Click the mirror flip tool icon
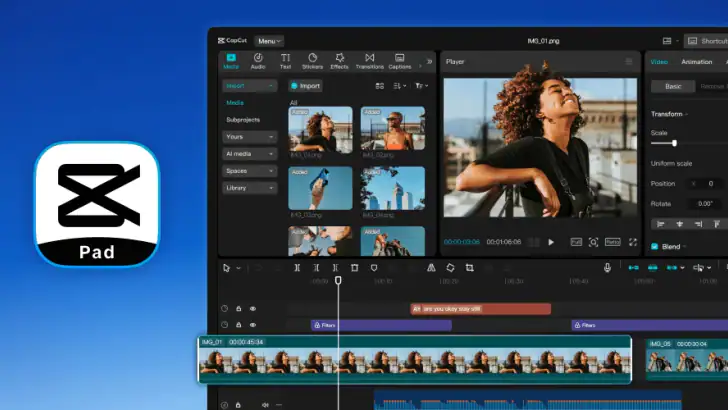728x410 pixels. click(x=431, y=268)
